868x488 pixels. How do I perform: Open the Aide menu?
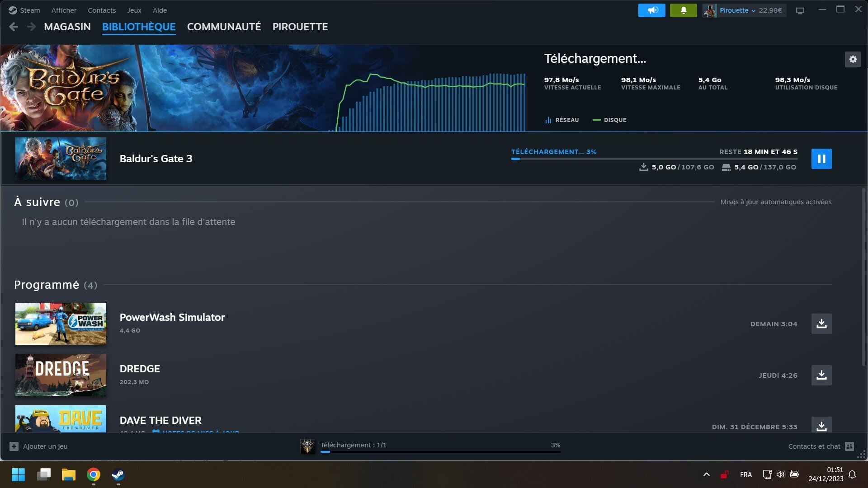160,10
